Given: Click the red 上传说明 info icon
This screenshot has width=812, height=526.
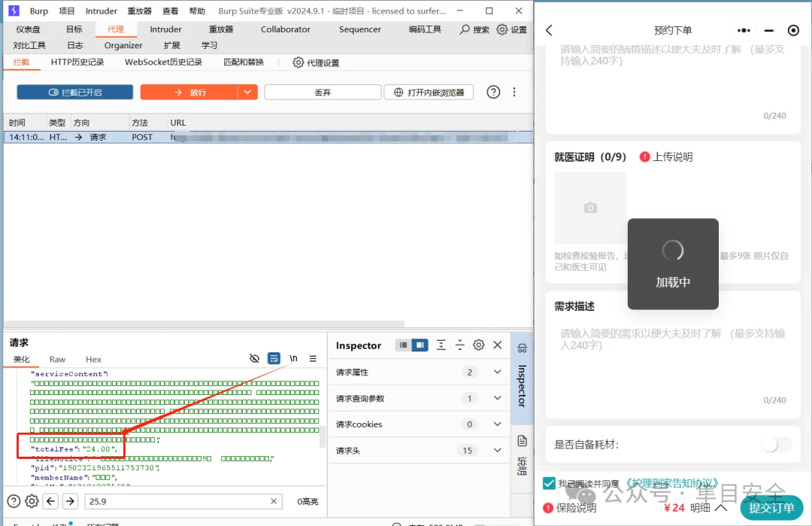Looking at the screenshot, I should (x=645, y=157).
